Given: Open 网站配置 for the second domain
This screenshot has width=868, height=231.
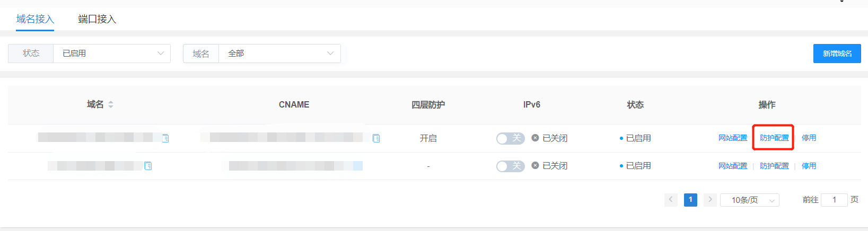Looking at the screenshot, I should click(x=733, y=166).
